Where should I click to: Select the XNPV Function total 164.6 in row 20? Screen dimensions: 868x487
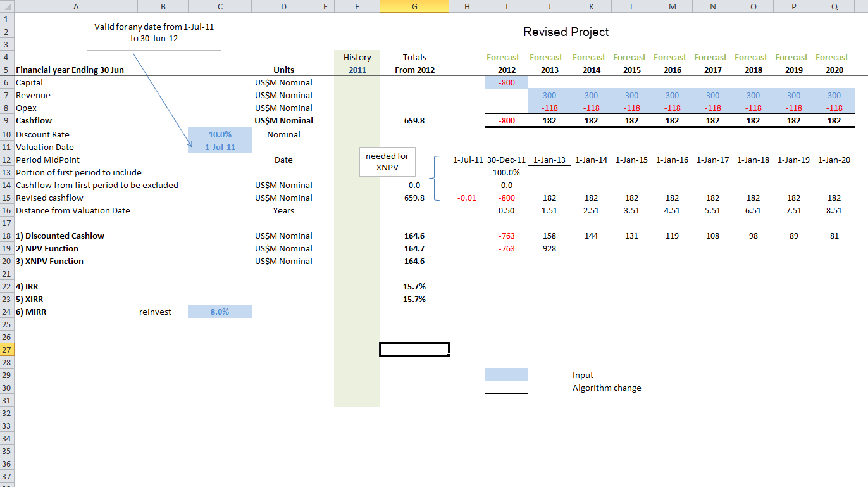click(x=414, y=261)
